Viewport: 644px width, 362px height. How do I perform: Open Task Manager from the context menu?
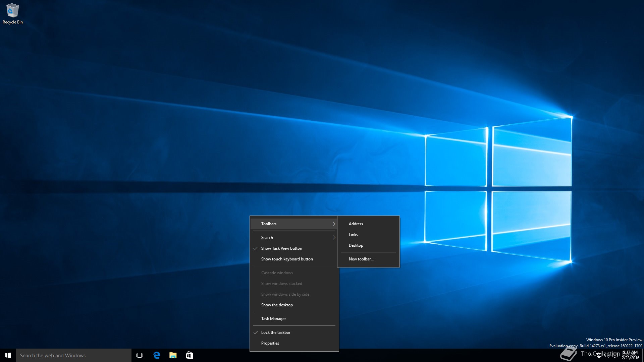[294, 319]
